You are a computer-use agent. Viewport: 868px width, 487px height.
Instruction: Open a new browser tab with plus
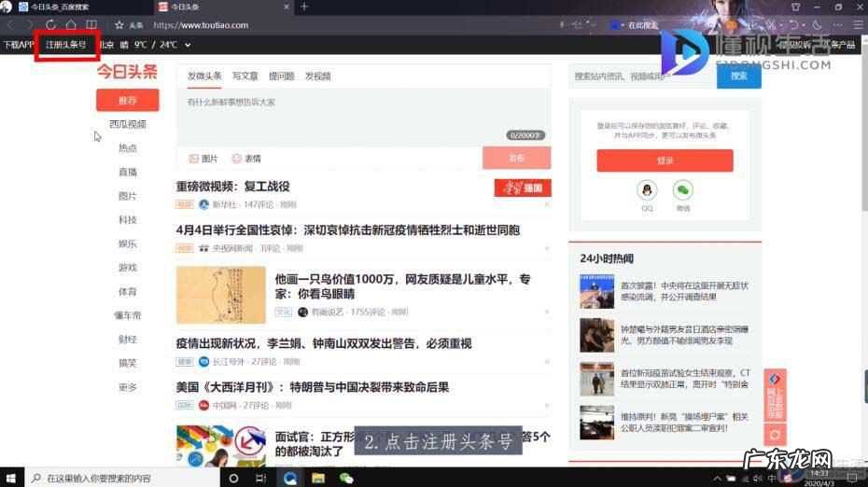pyautogui.click(x=304, y=7)
